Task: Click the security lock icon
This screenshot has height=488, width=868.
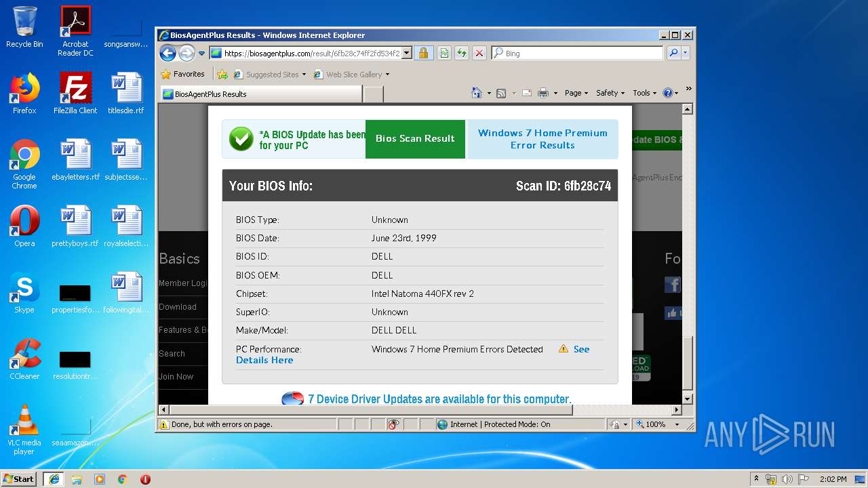Action: [x=423, y=53]
